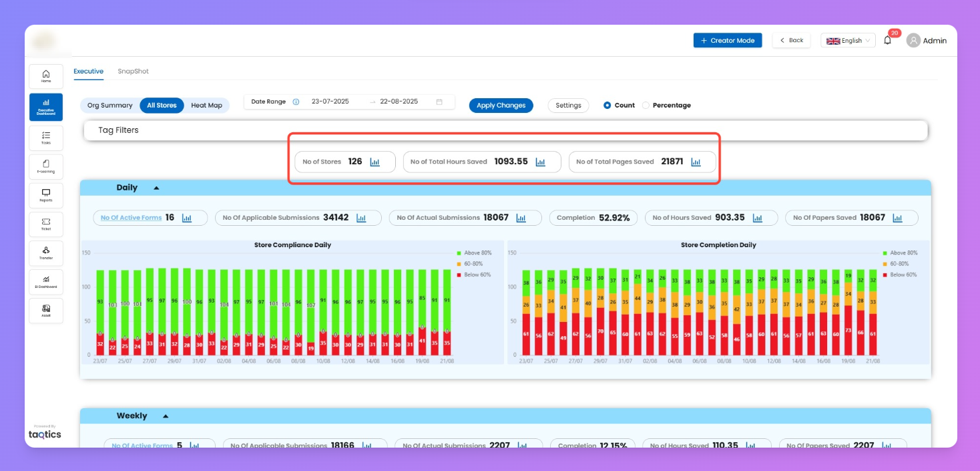Open the Tasks sidebar icon
Screen dimensions: 980x471
pos(46,137)
